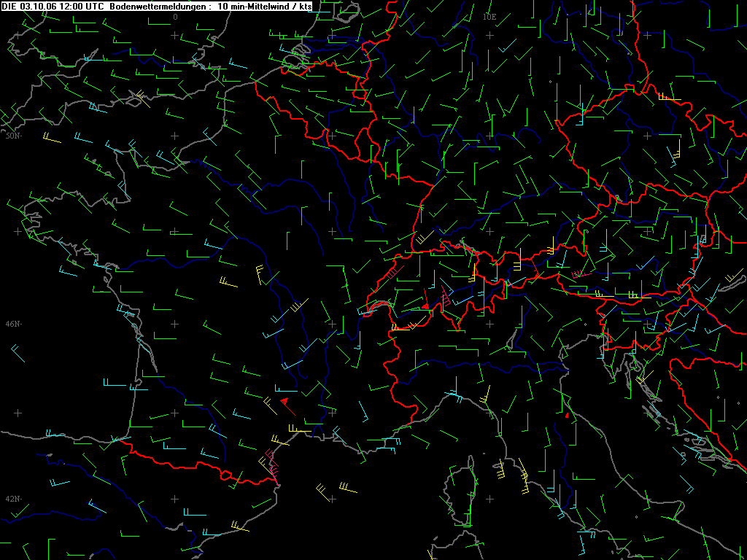Click the "10E" longitude label
The height and width of the screenshot is (560, 747).
489,17
